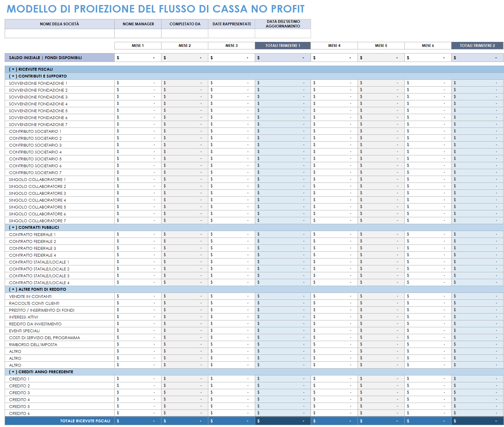Viewport: 504px width, 427px height.
Task: Select the TOTALI TRIMESTRE 1 header
Action: click(x=283, y=46)
